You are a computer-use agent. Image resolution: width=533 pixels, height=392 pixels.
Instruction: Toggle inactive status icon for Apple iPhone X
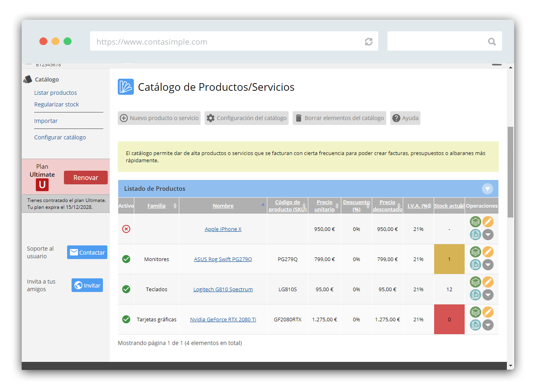(x=126, y=229)
